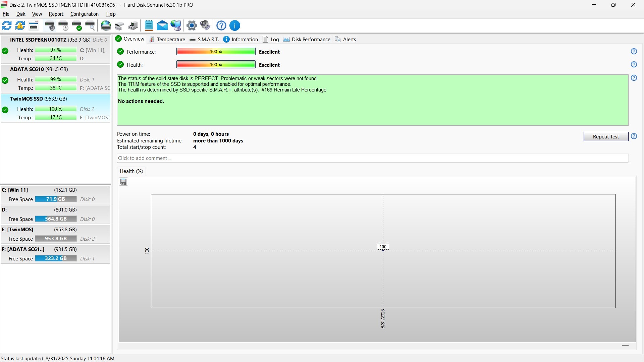Click the blue envelope toolbar icon
This screenshot has height=362, width=644.
coord(162,25)
